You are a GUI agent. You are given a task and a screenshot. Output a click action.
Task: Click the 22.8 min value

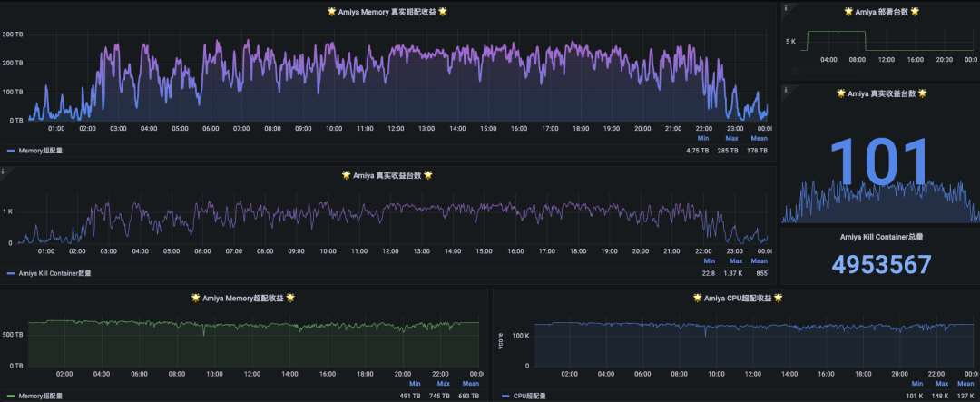click(709, 273)
